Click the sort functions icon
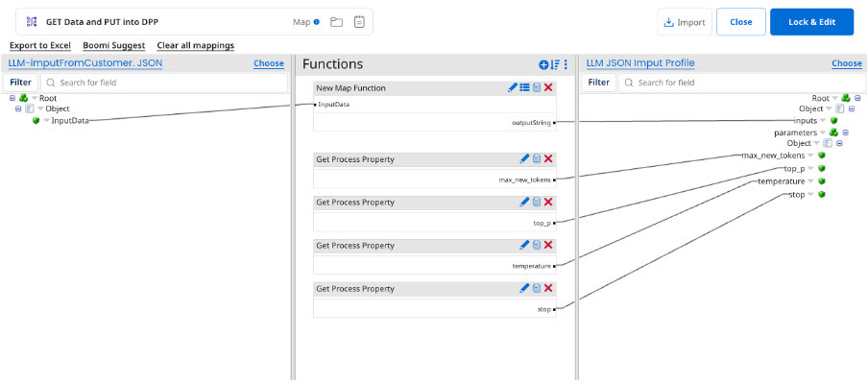 coord(555,64)
